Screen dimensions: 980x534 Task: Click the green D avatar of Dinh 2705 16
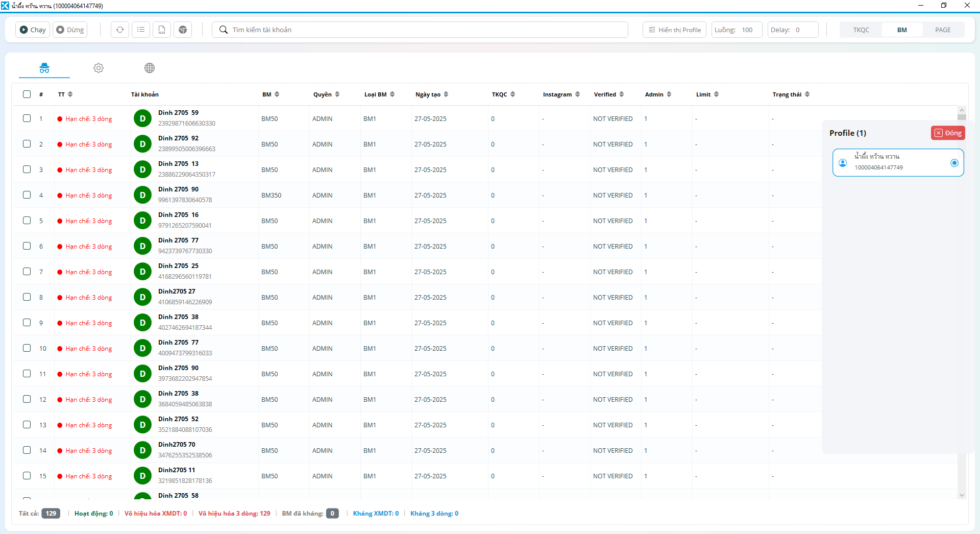[x=143, y=221]
